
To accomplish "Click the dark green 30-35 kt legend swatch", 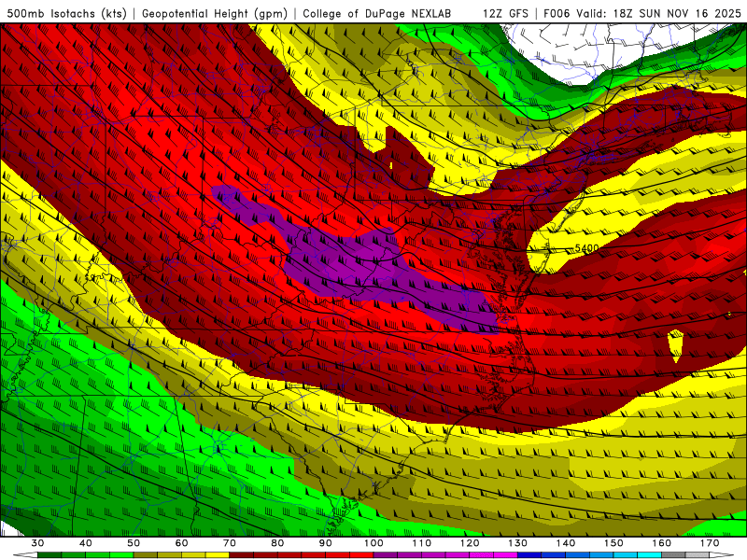I will [49, 554].
